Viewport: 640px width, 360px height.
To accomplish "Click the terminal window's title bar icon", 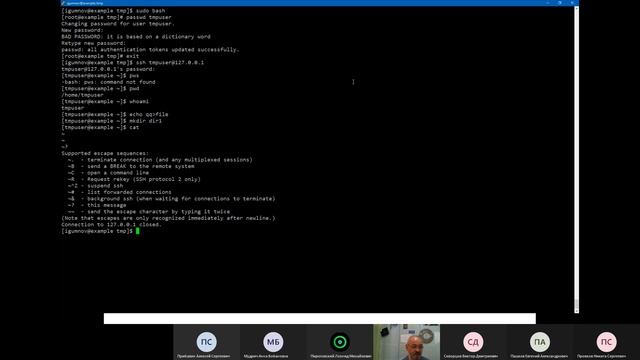I will [x=63, y=3].
